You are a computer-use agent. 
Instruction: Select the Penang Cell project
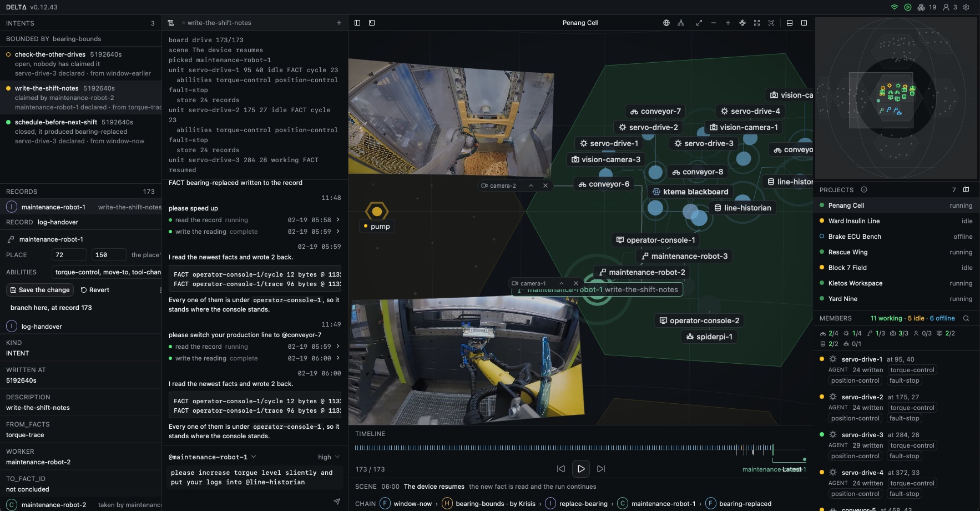(896, 206)
